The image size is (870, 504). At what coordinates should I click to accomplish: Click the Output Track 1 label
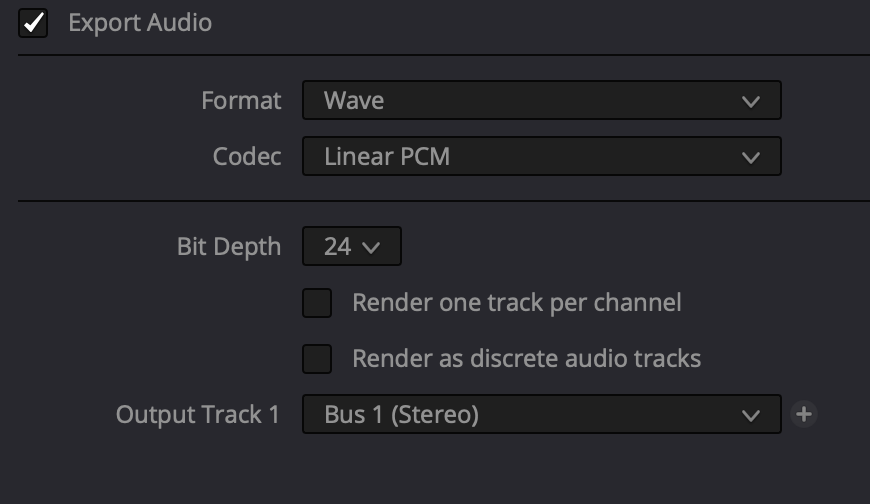pos(198,414)
